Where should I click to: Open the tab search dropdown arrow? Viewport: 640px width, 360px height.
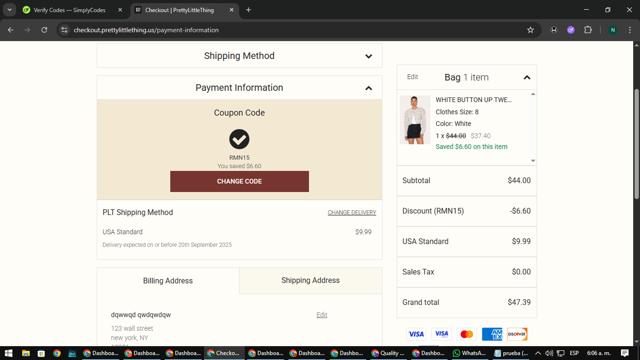[9, 10]
